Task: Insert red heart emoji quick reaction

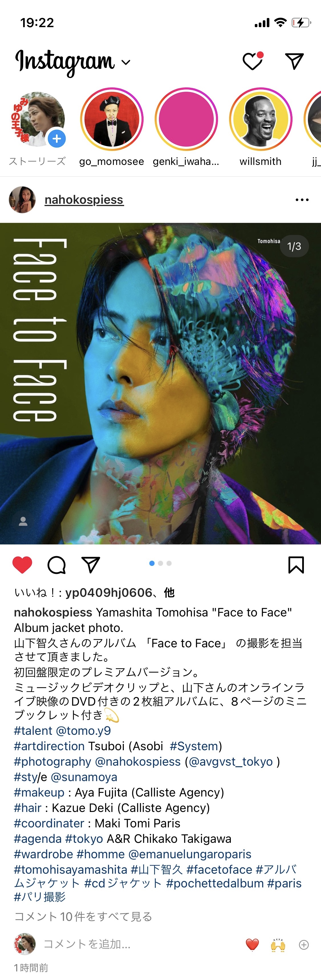Action: 252,945
